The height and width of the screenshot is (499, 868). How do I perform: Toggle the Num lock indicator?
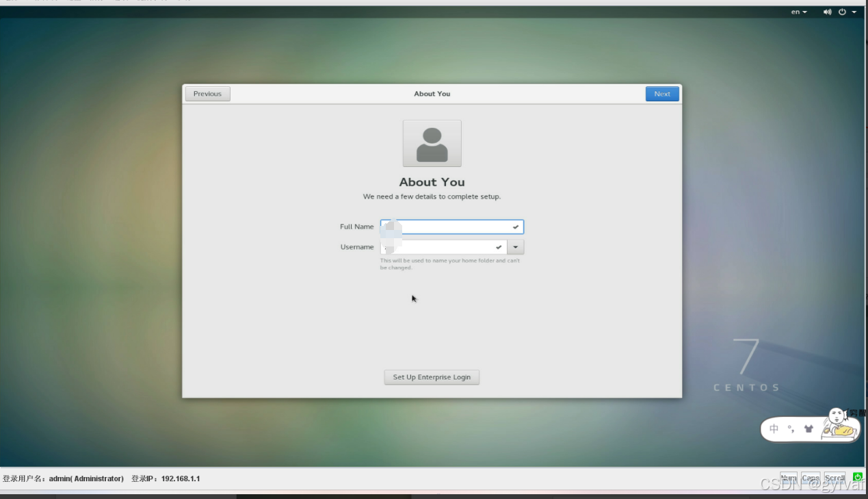click(789, 478)
